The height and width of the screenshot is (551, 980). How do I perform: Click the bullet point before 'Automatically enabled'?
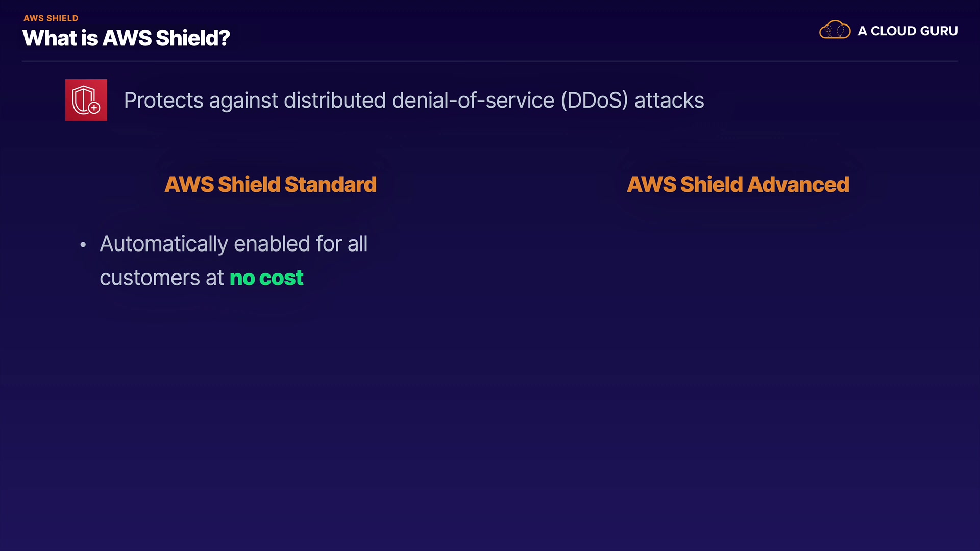pyautogui.click(x=83, y=245)
